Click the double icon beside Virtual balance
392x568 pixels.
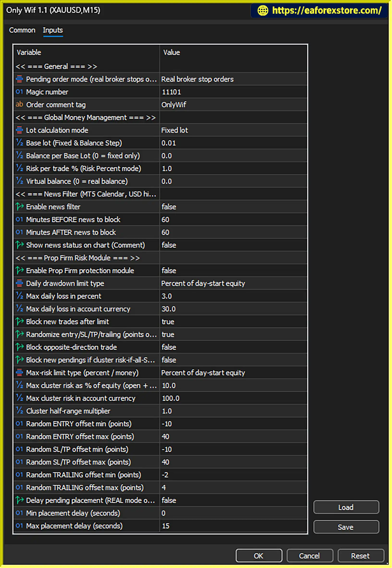(19, 181)
